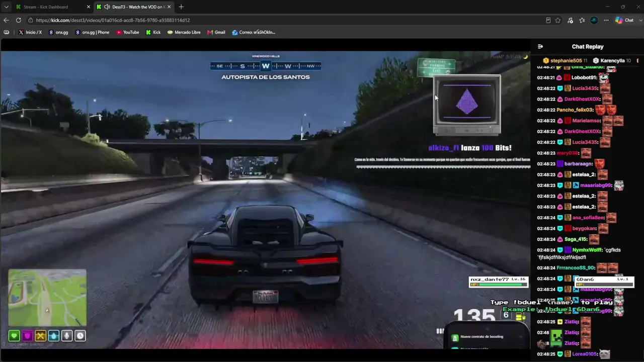Screen dimensions: 644x362
Task: Open the Kick bookmark
Action: tap(153, 32)
